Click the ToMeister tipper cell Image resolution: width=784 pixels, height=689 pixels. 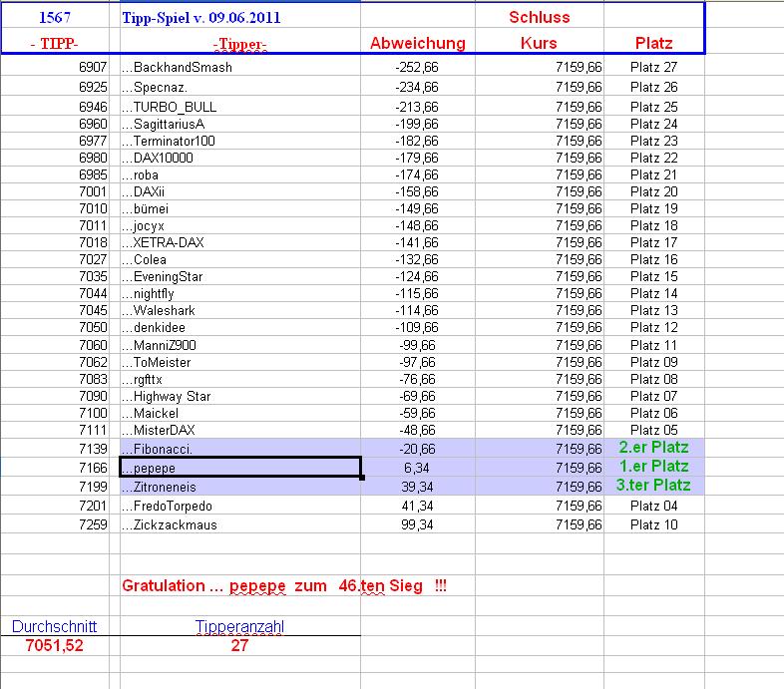tap(240, 362)
